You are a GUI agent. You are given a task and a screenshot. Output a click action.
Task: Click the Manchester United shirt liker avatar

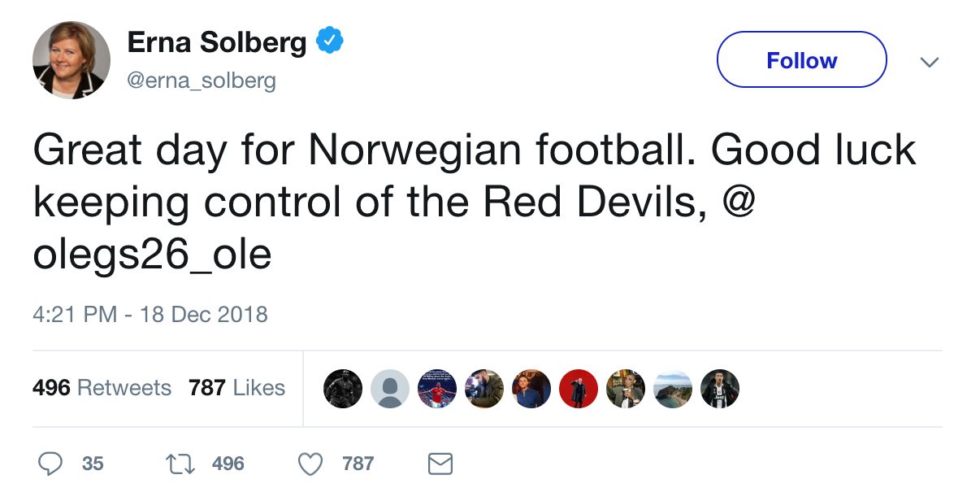(x=436, y=389)
